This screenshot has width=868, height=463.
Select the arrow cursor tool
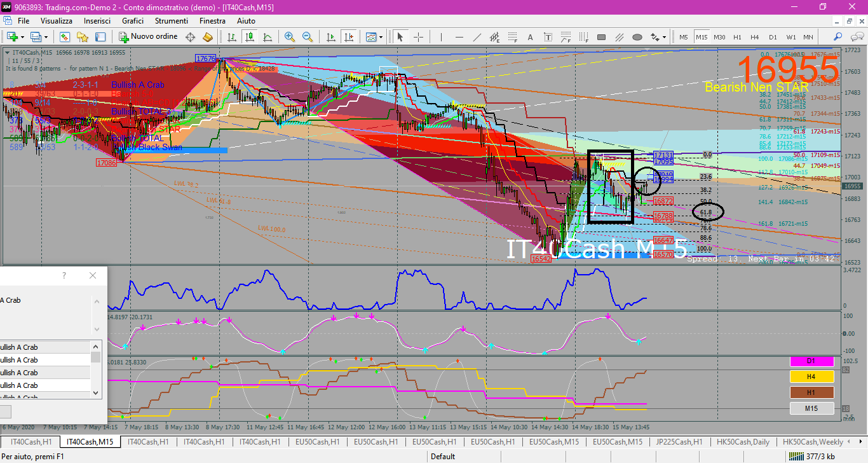click(400, 37)
